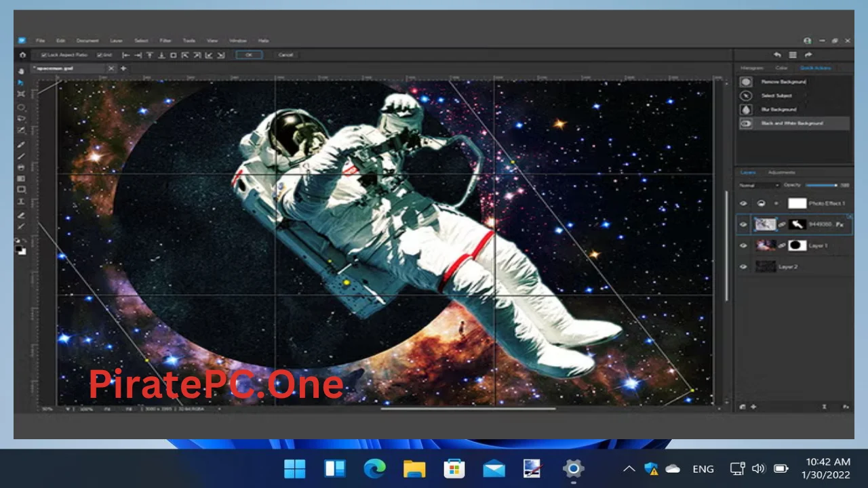Click the center square anchor icon
This screenshot has height=488, width=868.
173,55
